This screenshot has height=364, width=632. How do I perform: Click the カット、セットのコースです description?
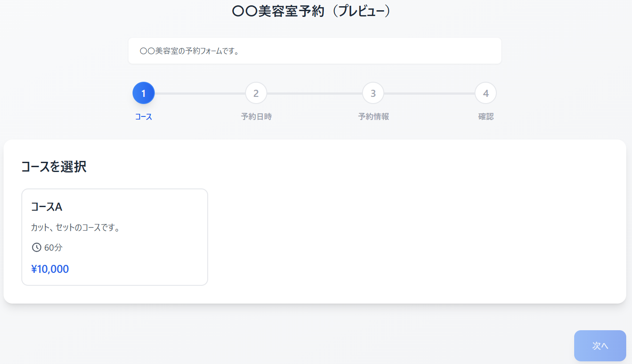coord(75,228)
